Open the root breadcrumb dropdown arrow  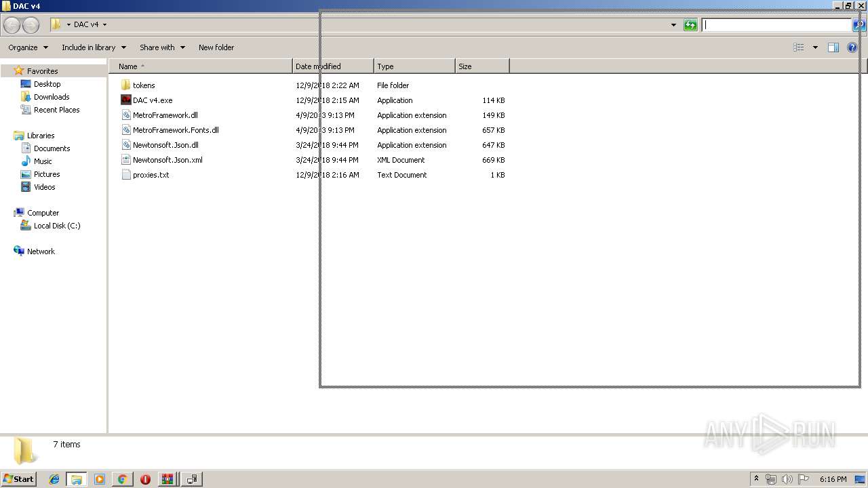tap(68, 24)
